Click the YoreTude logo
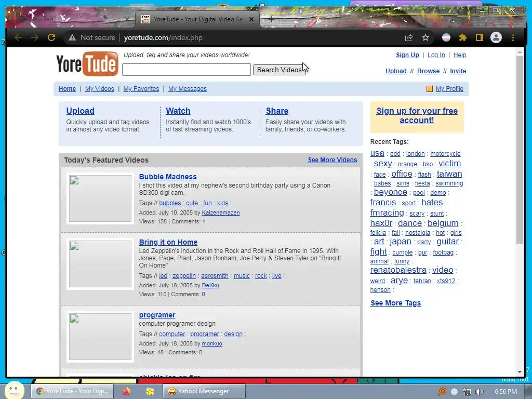The image size is (532, 399). pos(87,63)
